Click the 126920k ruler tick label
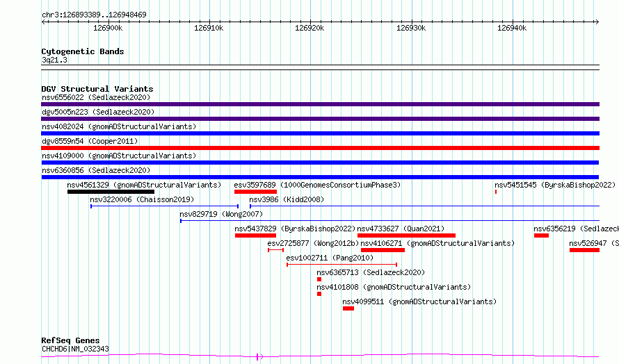 click(310, 28)
